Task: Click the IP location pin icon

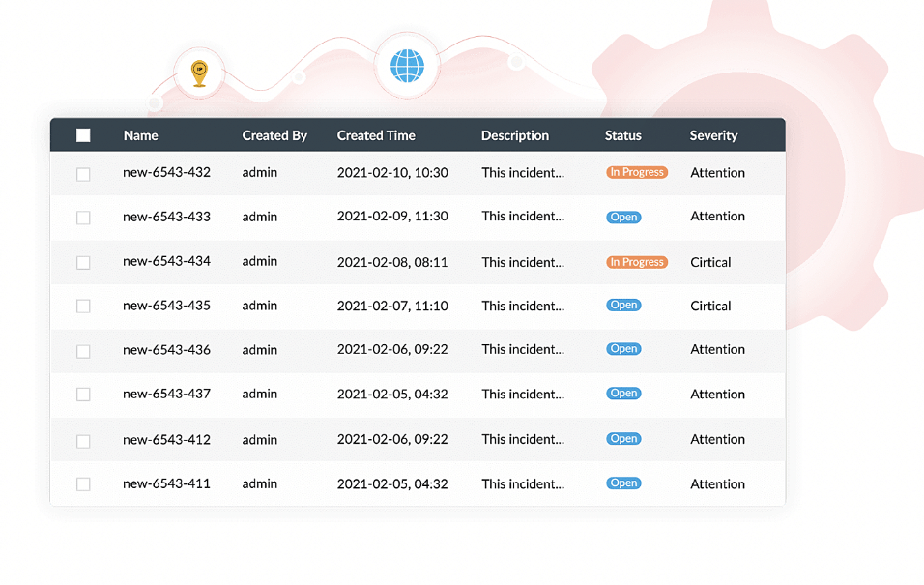Action: click(200, 73)
